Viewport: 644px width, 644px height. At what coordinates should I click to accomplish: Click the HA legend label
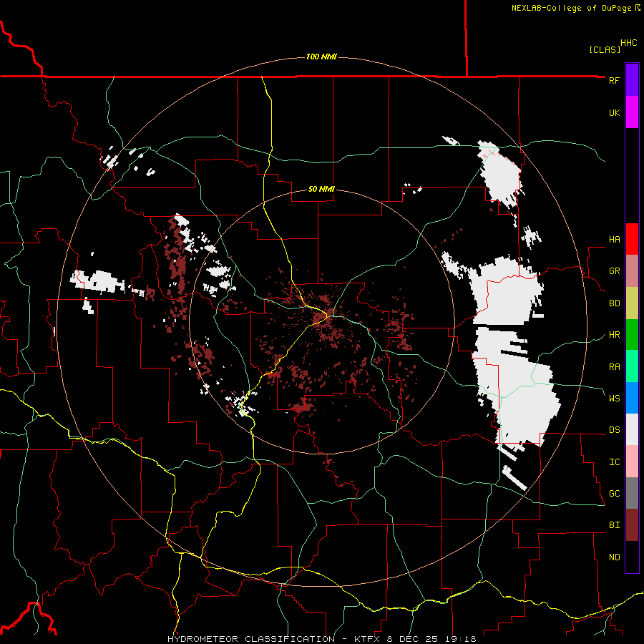pos(614,239)
